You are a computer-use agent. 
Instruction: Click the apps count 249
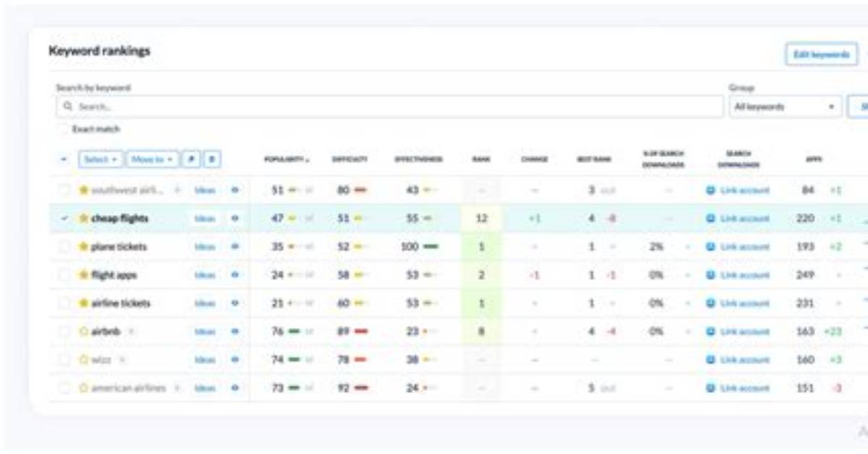pyautogui.click(x=805, y=275)
